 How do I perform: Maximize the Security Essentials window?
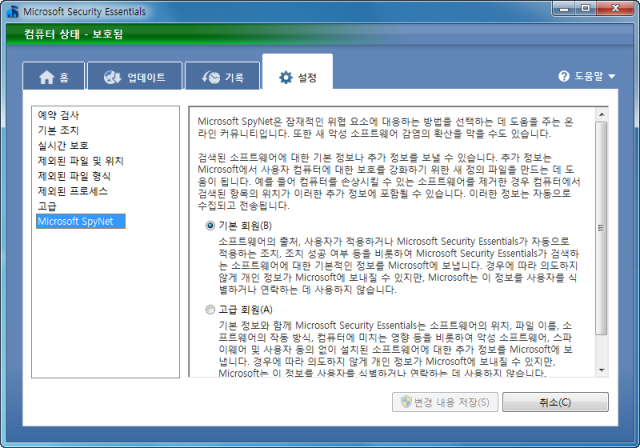pyautogui.click(x=586, y=8)
